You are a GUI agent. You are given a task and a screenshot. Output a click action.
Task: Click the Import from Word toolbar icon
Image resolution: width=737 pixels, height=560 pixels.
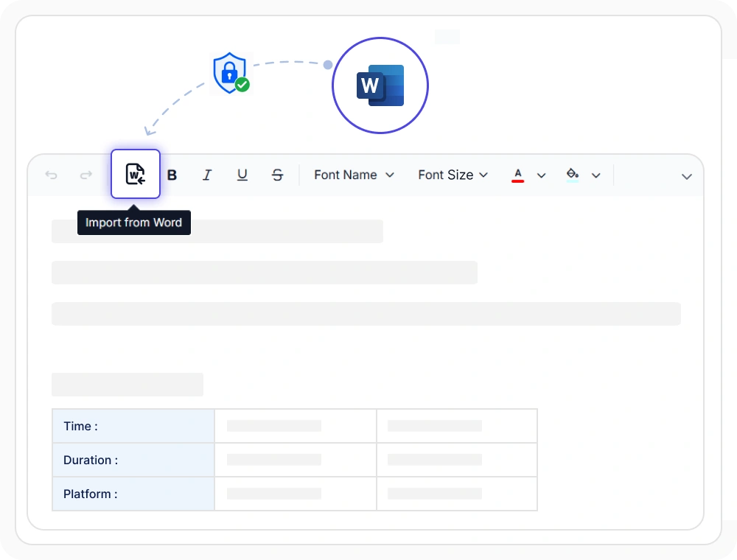(136, 174)
